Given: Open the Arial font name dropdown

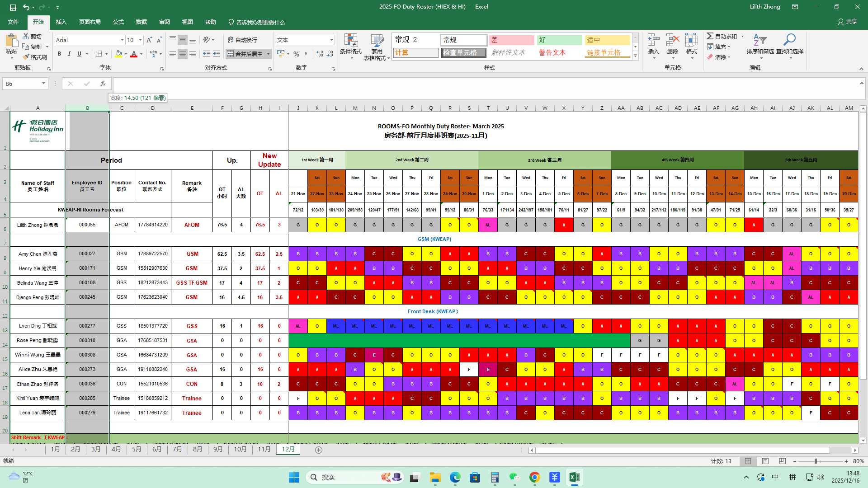Looking at the screenshot, I should pyautogui.click(x=122, y=40).
